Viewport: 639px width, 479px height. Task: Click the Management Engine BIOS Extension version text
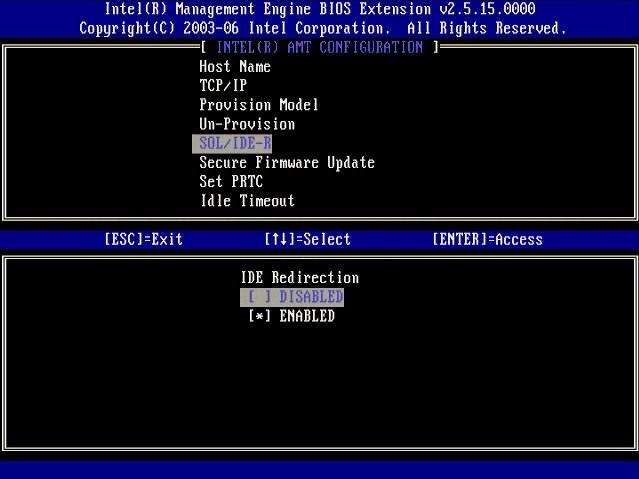click(x=320, y=9)
